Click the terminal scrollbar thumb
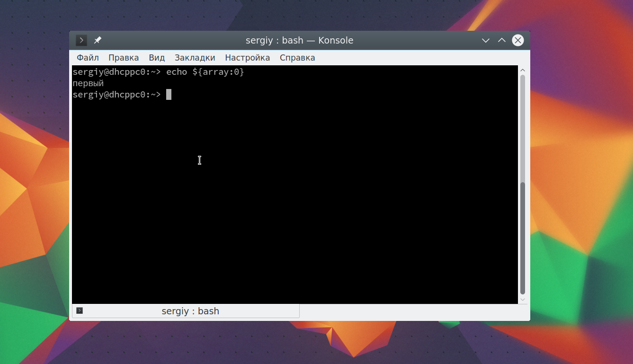Image resolution: width=633 pixels, height=364 pixels. tap(523, 185)
